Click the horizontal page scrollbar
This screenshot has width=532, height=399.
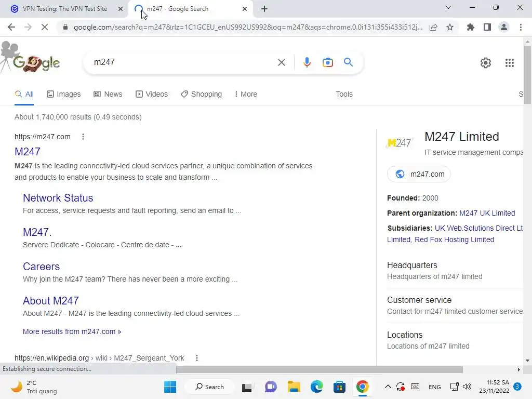320,369
